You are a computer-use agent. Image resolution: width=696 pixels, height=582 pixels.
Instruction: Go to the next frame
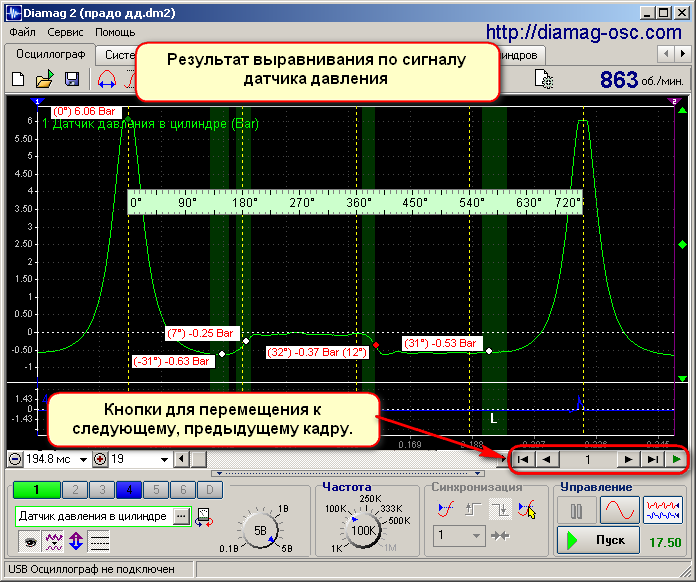click(x=629, y=459)
